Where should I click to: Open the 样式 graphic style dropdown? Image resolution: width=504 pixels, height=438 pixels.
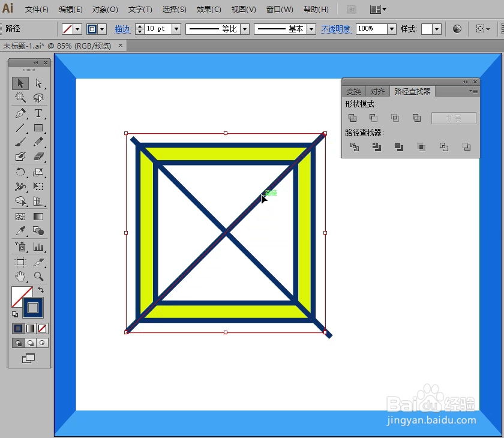pyautogui.click(x=437, y=29)
